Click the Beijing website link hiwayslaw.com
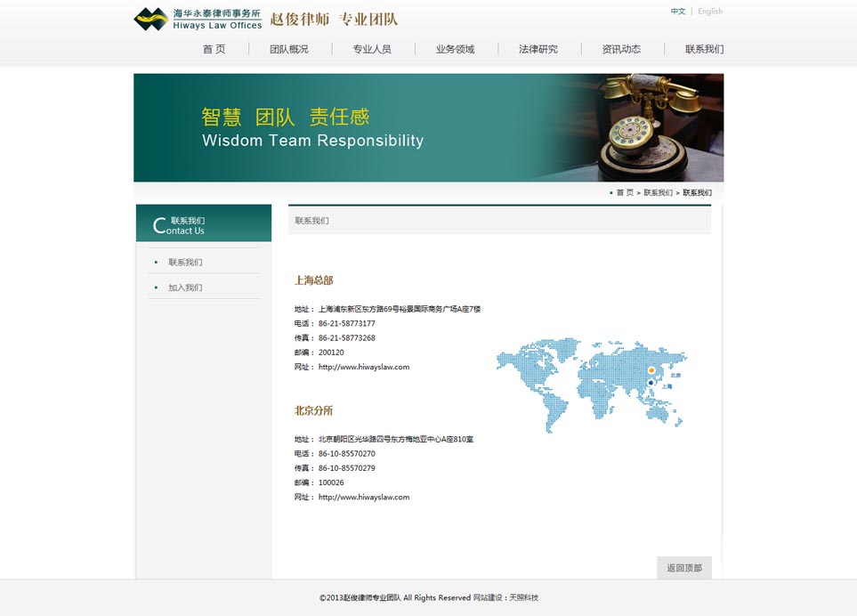The width and height of the screenshot is (857, 616). click(364, 498)
